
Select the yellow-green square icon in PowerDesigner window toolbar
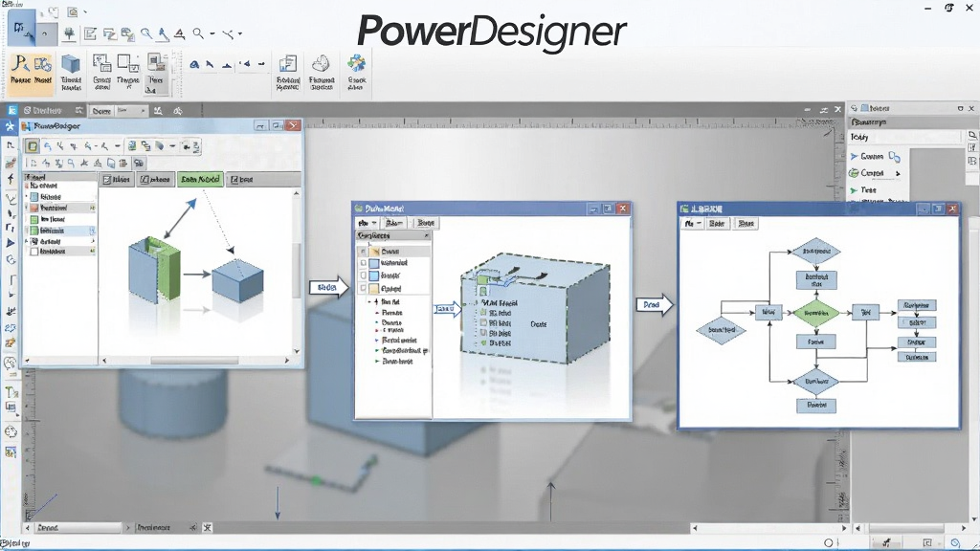(32, 146)
